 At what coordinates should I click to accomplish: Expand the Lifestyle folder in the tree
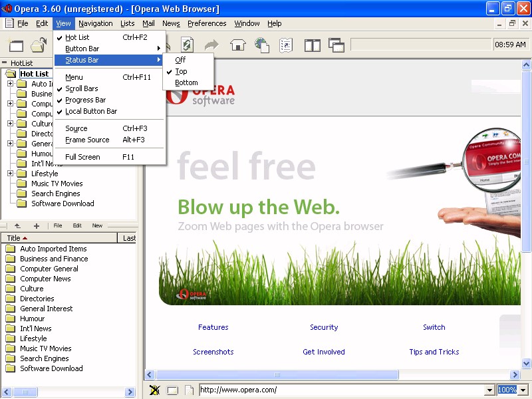pos(10,174)
